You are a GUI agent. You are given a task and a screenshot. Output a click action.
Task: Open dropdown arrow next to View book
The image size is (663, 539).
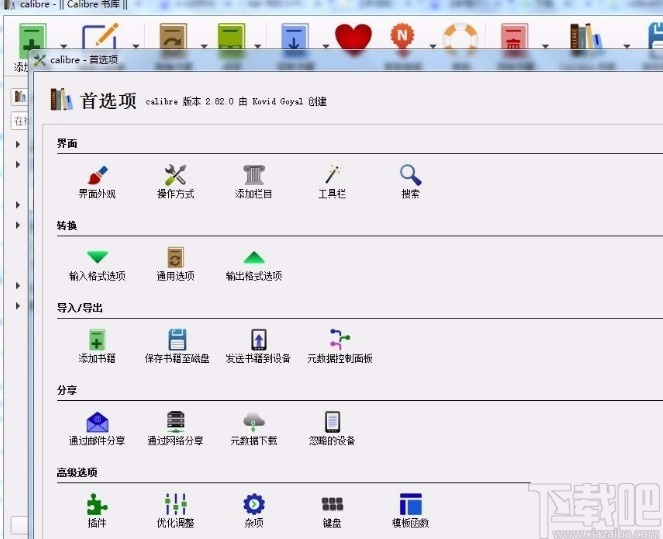coord(258,46)
